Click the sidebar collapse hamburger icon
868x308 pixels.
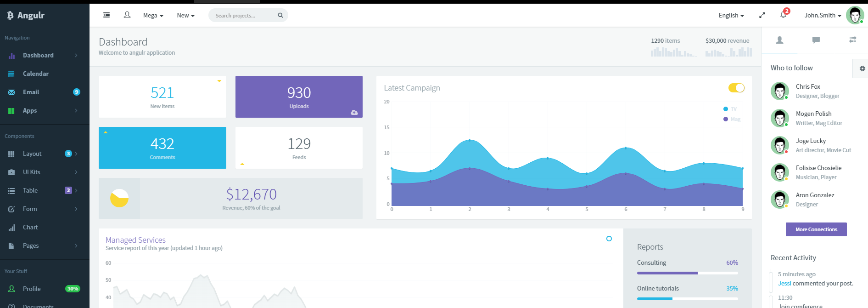click(x=106, y=15)
